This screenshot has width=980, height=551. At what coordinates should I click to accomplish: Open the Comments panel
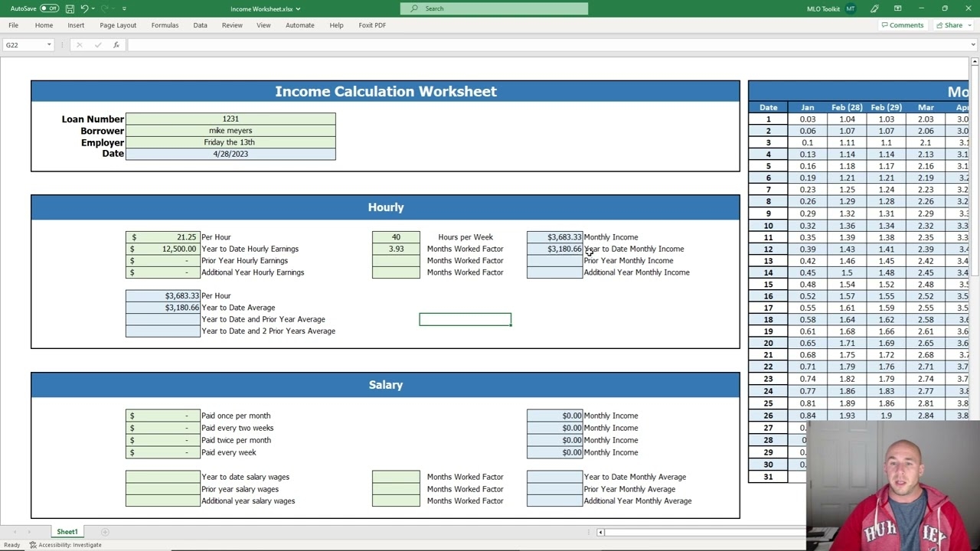pos(902,24)
